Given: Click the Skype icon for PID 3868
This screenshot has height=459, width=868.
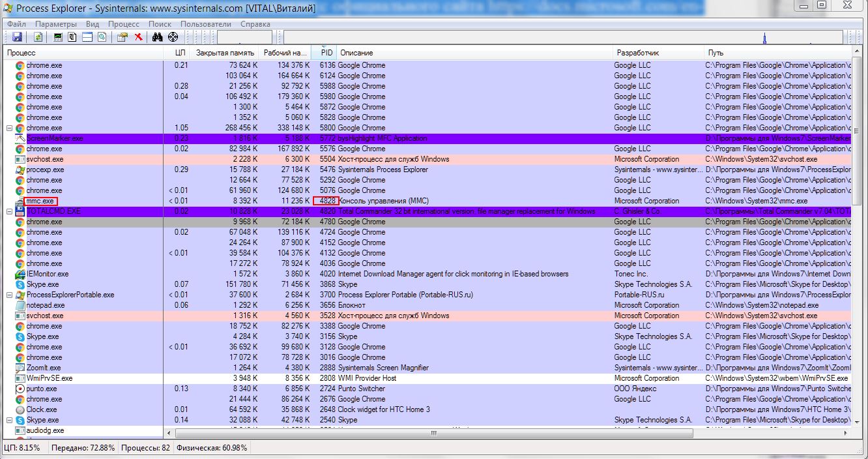Looking at the screenshot, I should pyautogui.click(x=20, y=284).
